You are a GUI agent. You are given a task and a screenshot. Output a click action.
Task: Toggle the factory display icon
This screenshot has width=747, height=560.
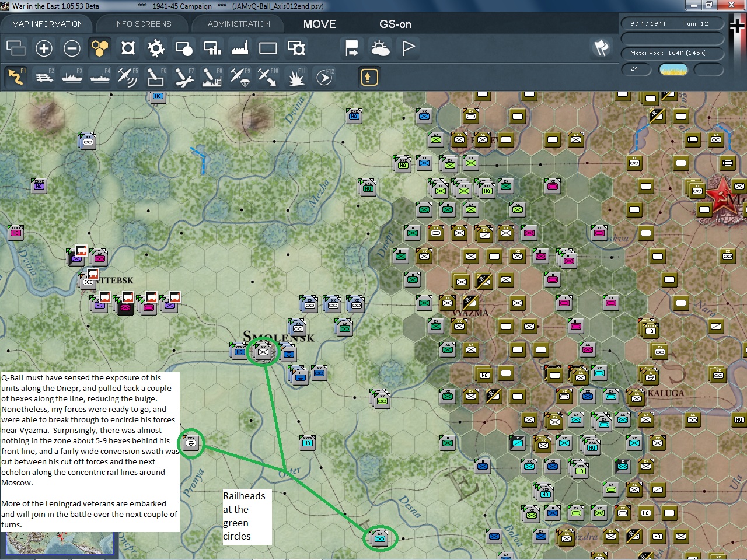[x=240, y=48]
